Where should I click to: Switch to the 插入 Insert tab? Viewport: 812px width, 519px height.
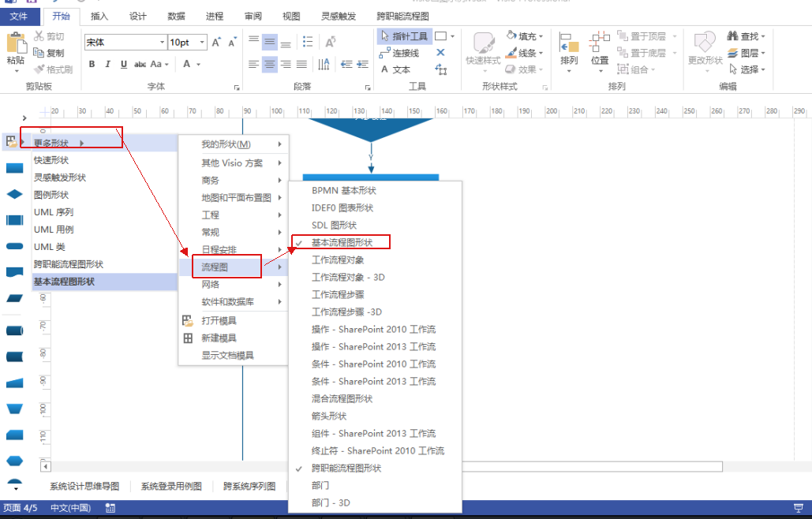99,16
